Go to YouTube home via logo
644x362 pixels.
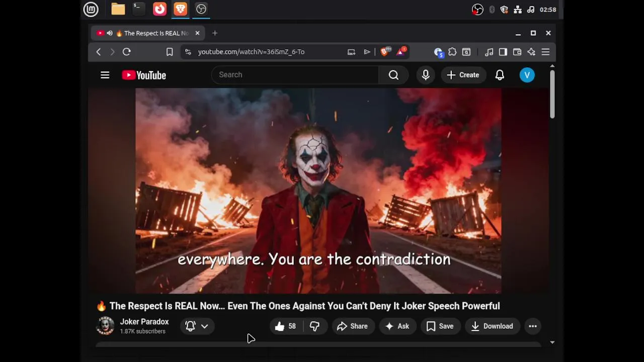[x=144, y=75]
